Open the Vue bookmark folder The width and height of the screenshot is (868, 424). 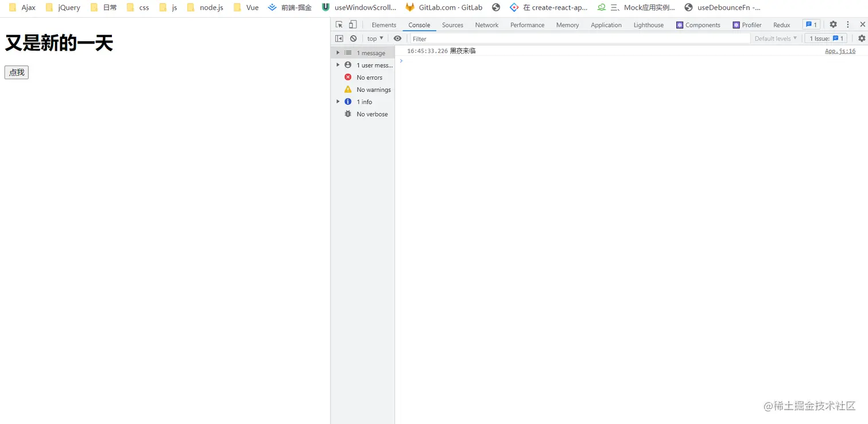click(x=246, y=7)
